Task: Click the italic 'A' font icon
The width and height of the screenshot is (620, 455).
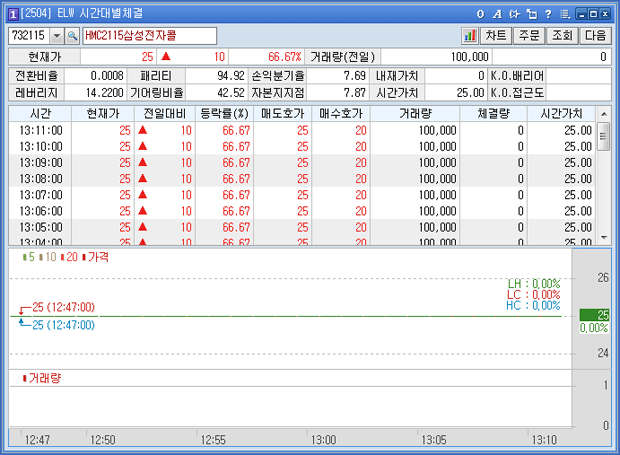Action: (x=497, y=13)
